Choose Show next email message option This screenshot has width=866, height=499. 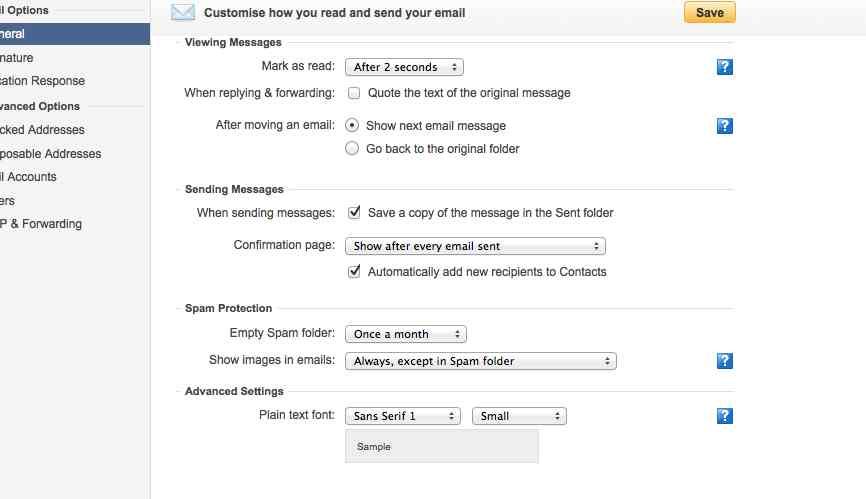pyautogui.click(x=352, y=125)
